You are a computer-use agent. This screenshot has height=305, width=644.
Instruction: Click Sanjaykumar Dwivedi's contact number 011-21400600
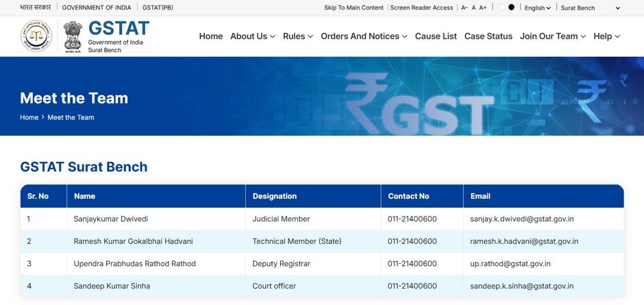pos(412,219)
